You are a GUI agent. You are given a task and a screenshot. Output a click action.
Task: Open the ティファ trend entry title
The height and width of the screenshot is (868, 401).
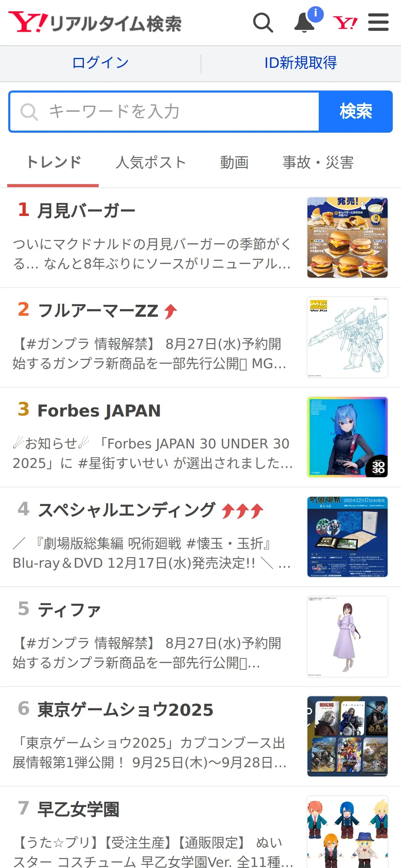click(x=69, y=611)
